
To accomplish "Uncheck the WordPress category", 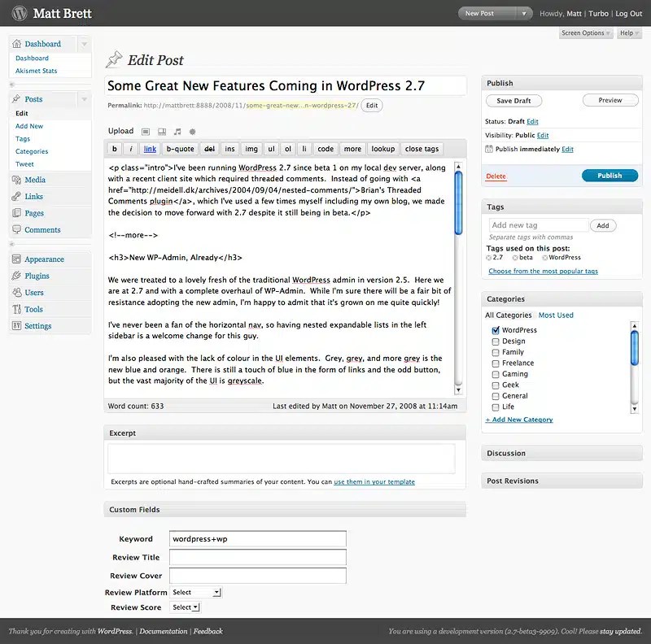I will [496, 330].
